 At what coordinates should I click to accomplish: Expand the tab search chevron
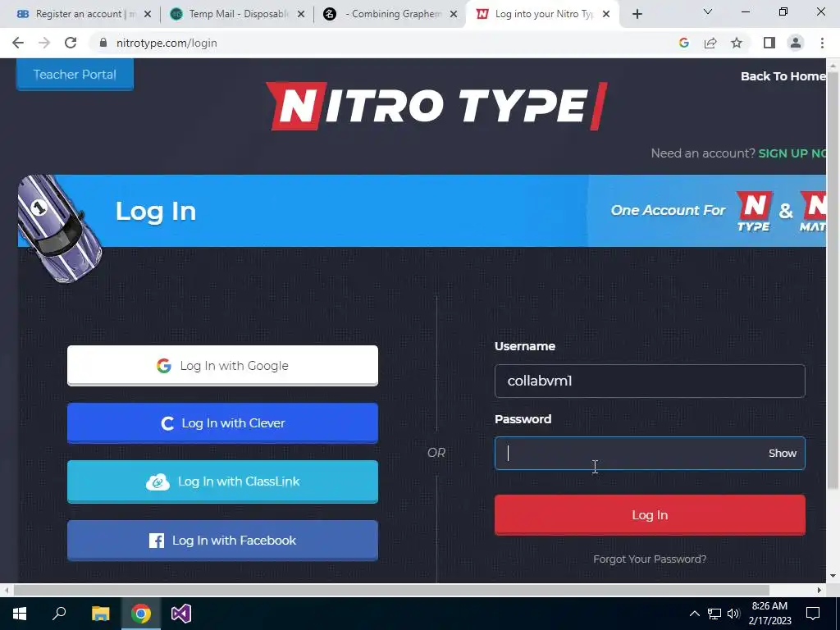click(x=708, y=11)
